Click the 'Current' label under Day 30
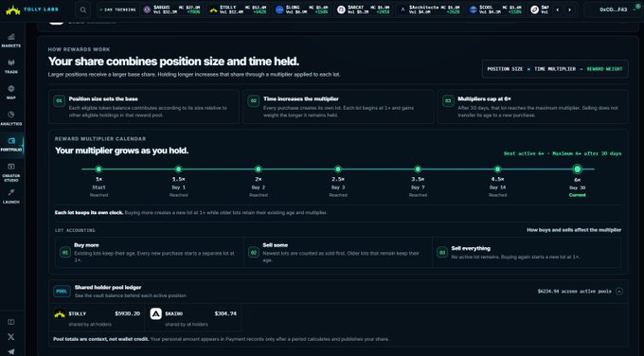The image size is (644, 356). coord(577,195)
